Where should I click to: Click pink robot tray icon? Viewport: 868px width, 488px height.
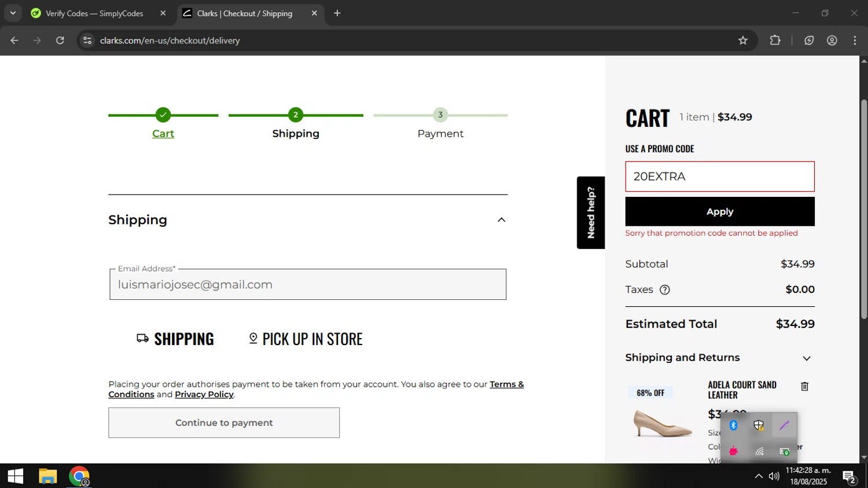733,451
